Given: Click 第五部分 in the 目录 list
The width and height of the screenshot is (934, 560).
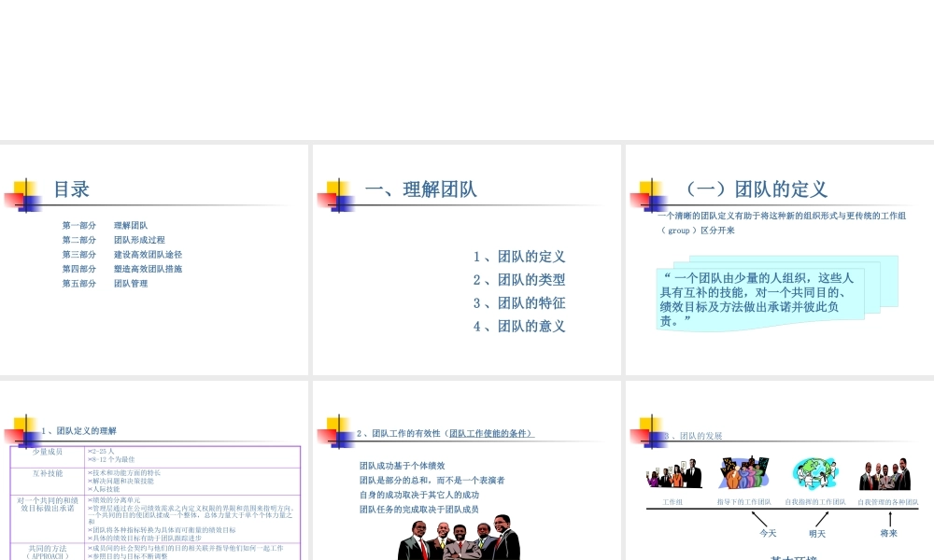Looking at the screenshot, I should point(79,284).
